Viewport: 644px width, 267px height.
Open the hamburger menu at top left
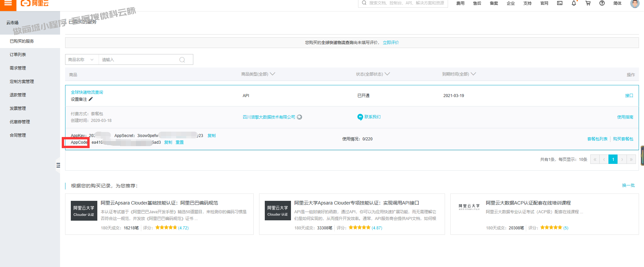(8, 3)
